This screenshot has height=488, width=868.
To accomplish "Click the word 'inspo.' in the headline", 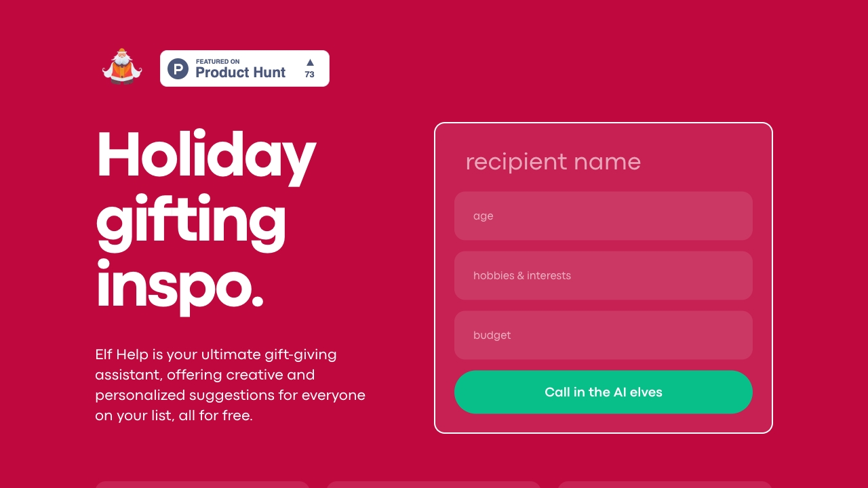I will point(180,285).
